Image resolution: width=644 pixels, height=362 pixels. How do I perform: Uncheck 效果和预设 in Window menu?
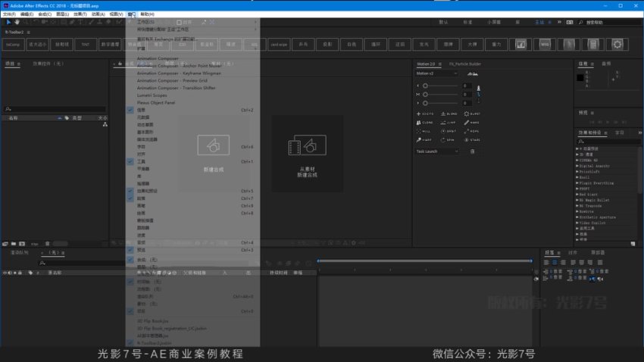coord(192,192)
